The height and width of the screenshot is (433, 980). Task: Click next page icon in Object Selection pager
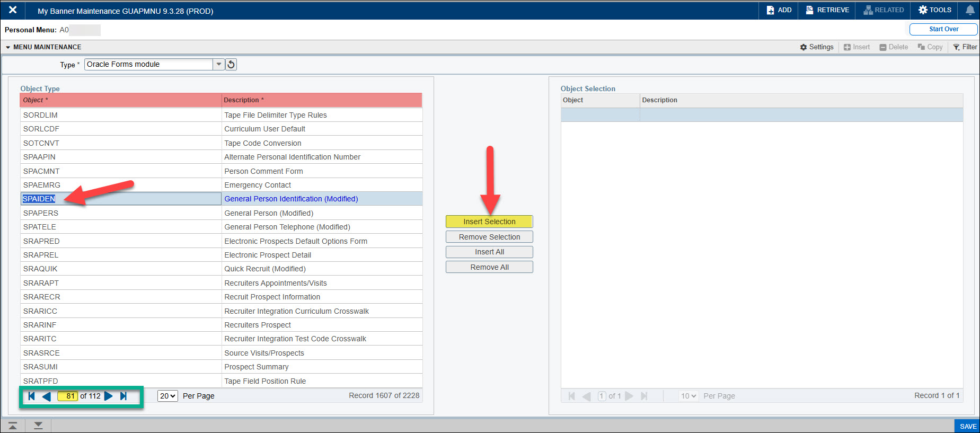[629, 396]
